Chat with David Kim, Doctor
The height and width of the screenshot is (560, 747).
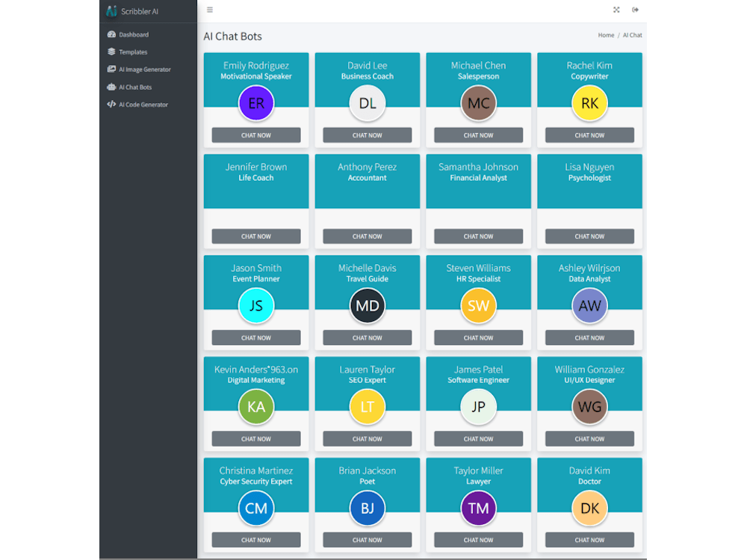tap(589, 540)
